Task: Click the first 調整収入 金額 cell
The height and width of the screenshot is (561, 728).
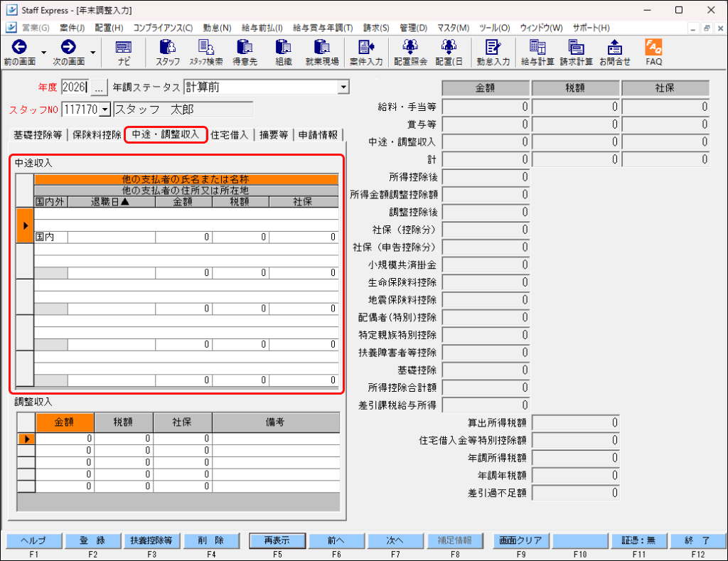Action: click(65, 439)
